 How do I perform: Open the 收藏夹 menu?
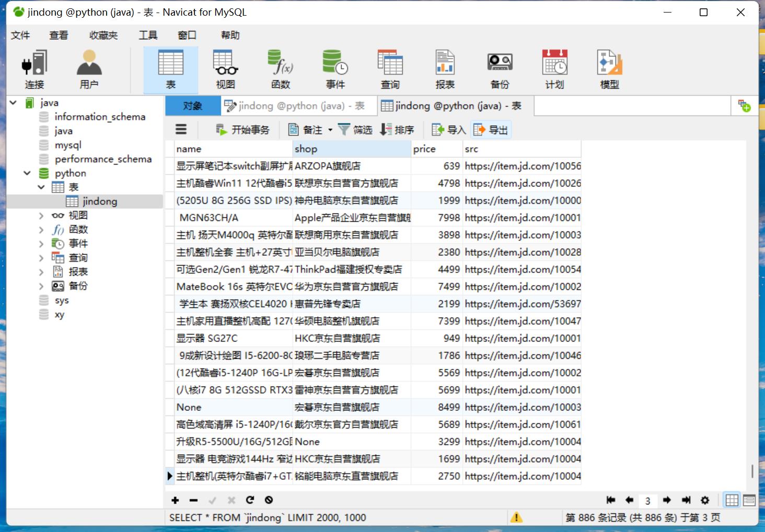[103, 35]
